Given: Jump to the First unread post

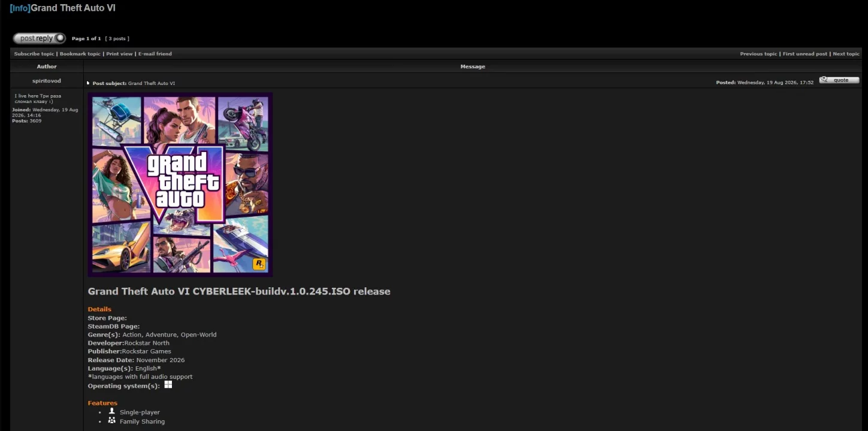Looking at the screenshot, I should point(805,54).
